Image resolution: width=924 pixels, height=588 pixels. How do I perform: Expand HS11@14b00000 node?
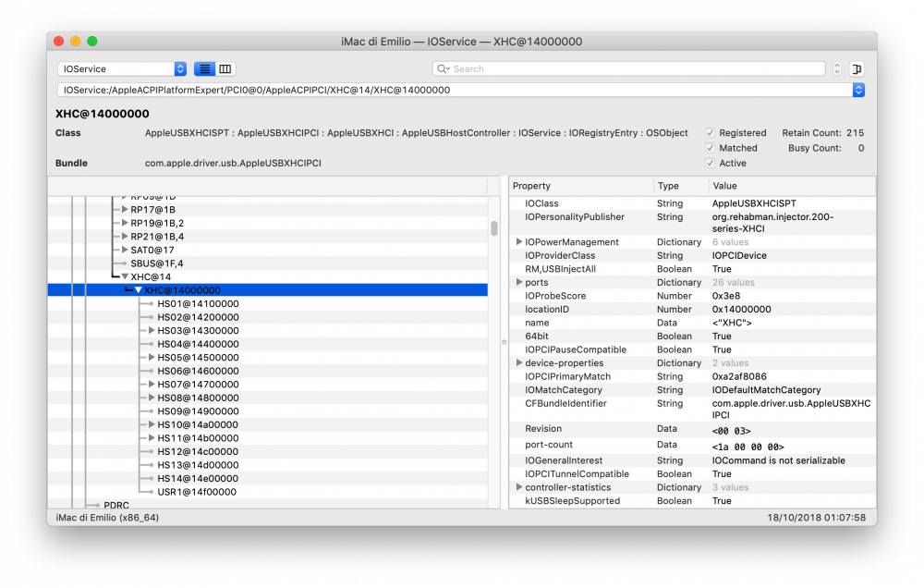point(152,437)
